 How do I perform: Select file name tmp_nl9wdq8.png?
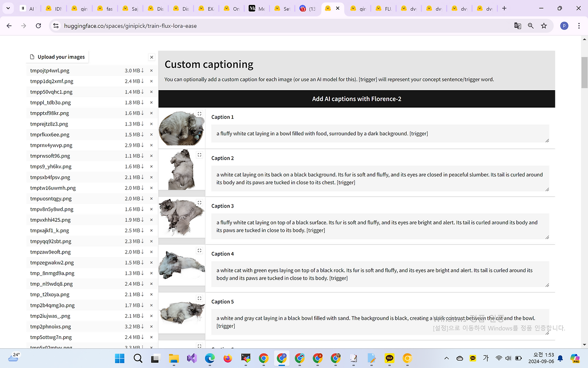click(51, 284)
